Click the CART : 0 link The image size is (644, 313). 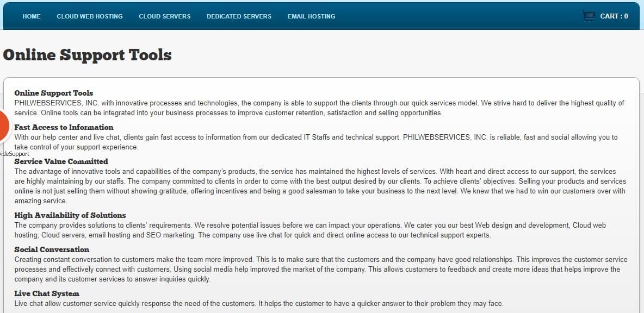[614, 16]
